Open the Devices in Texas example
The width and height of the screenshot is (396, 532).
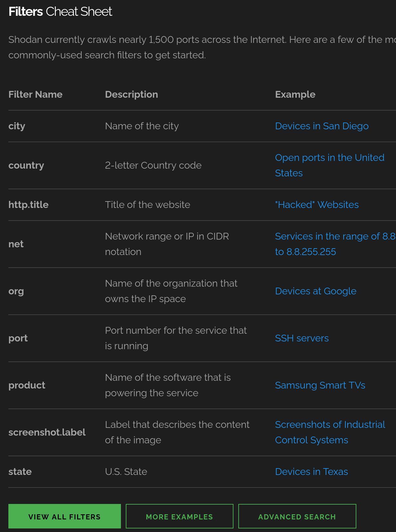click(x=312, y=472)
